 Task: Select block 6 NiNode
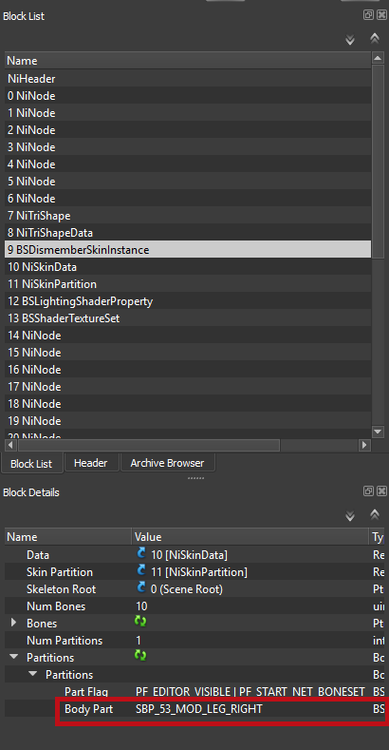pos(188,198)
